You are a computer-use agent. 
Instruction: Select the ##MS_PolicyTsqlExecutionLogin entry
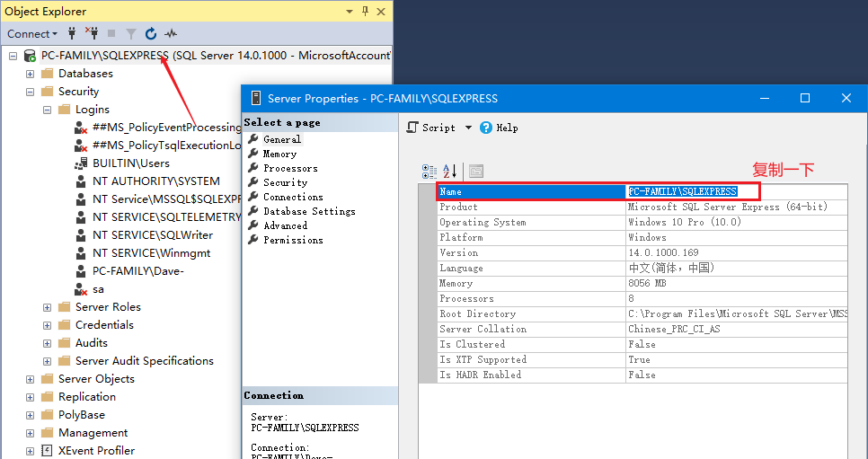click(166, 145)
